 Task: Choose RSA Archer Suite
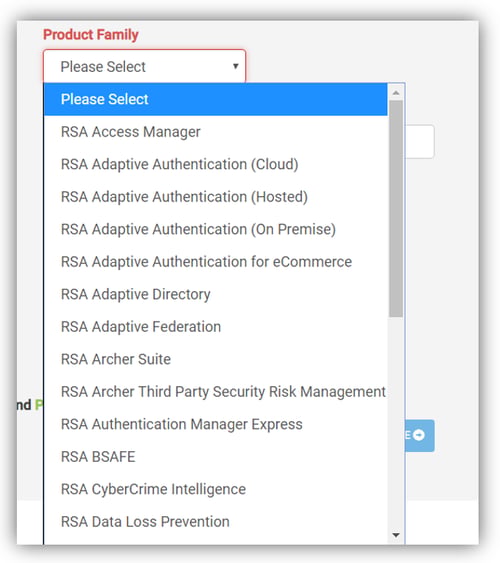click(215, 359)
